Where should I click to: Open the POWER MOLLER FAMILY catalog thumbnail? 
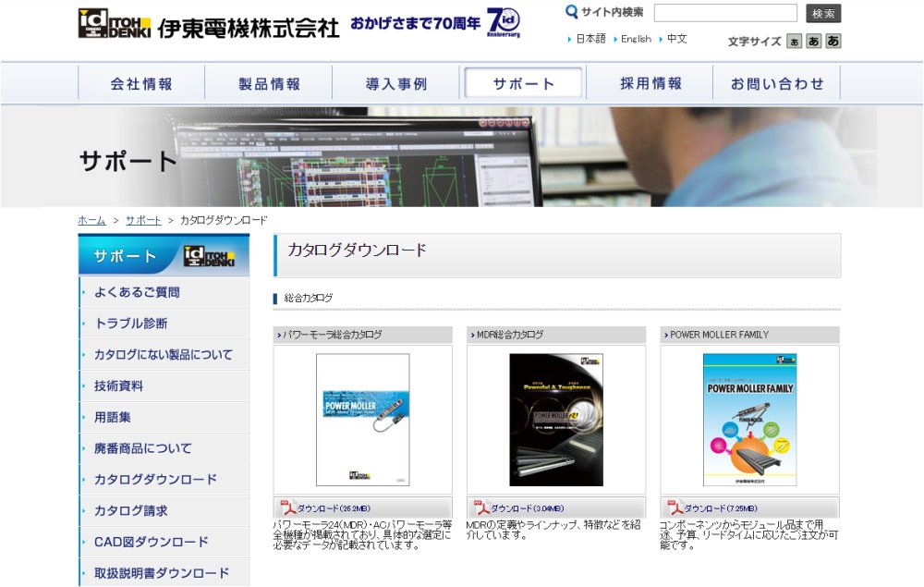click(749, 420)
